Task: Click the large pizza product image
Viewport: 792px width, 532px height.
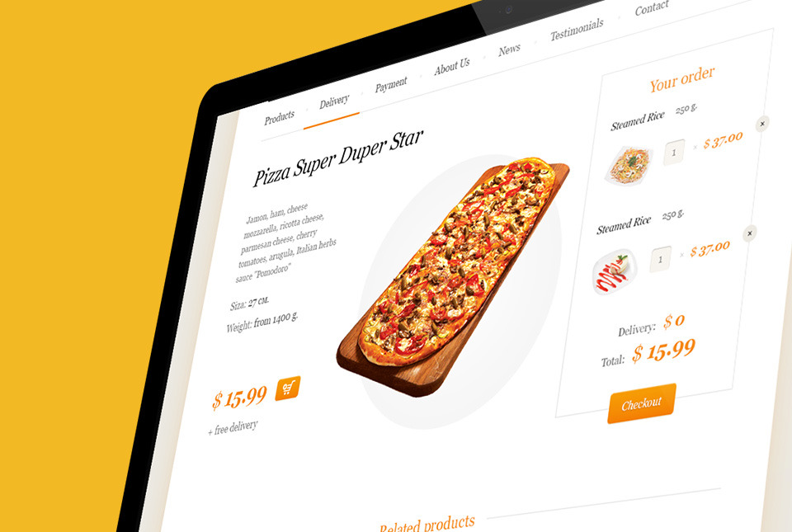Action: [x=453, y=277]
